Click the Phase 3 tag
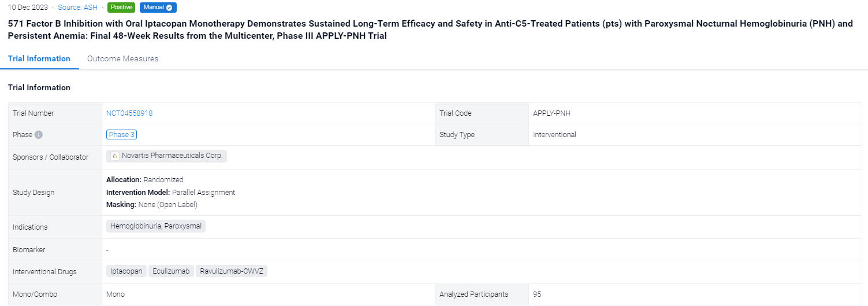 coord(121,135)
